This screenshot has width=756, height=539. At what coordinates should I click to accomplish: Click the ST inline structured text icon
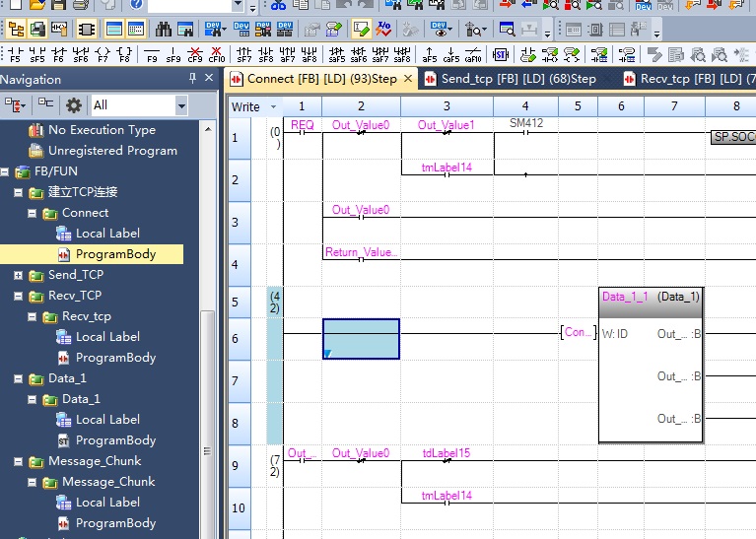[500, 54]
